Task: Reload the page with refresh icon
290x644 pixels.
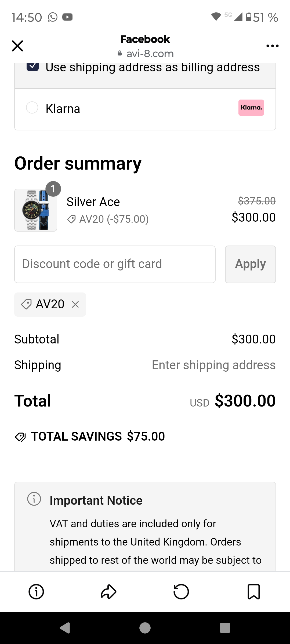Action: (x=181, y=592)
